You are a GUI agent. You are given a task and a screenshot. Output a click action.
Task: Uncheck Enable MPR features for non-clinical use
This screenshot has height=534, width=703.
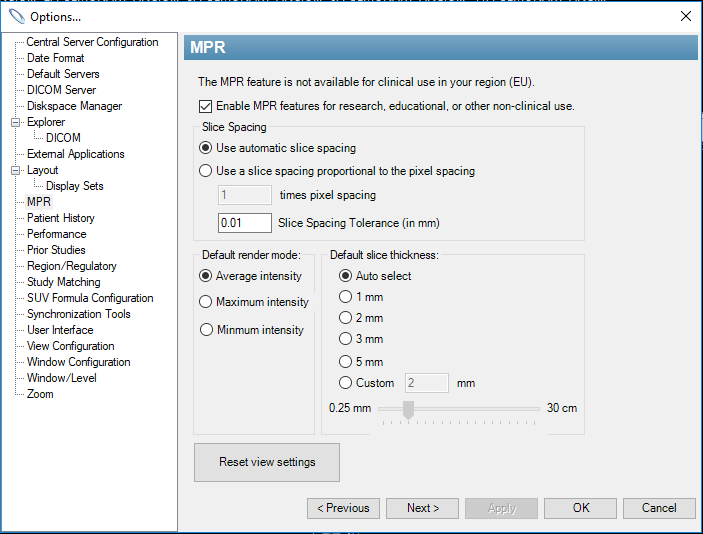pyautogui.click(x=205, y=106)
